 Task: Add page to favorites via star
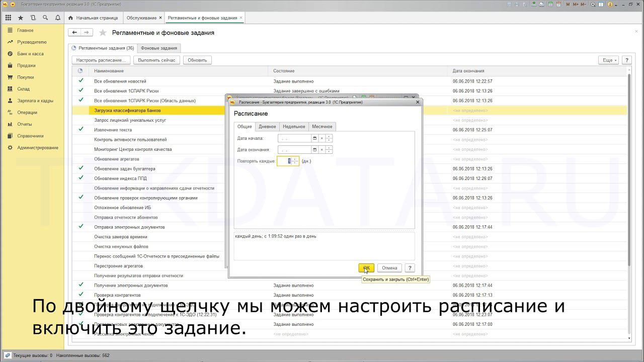point(103,33)
